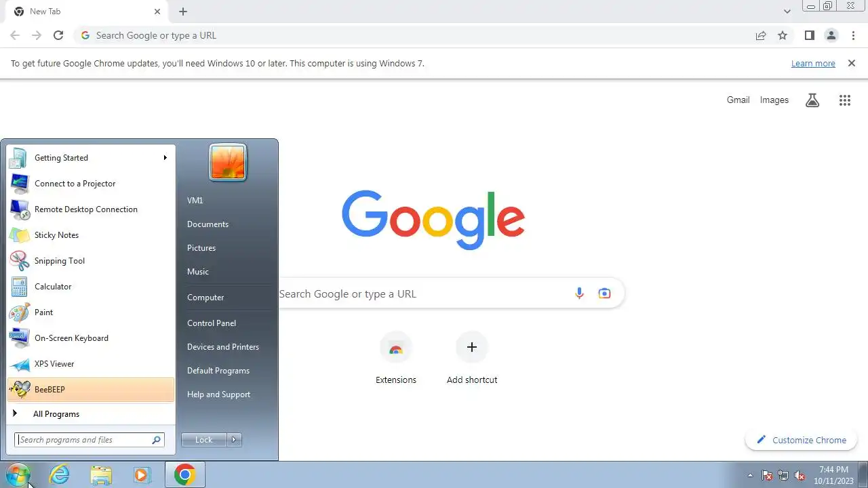The height and width of the screenshot is (488, 868).
Task: Launch Connect to a Projector
Action: tap(91, 184)
